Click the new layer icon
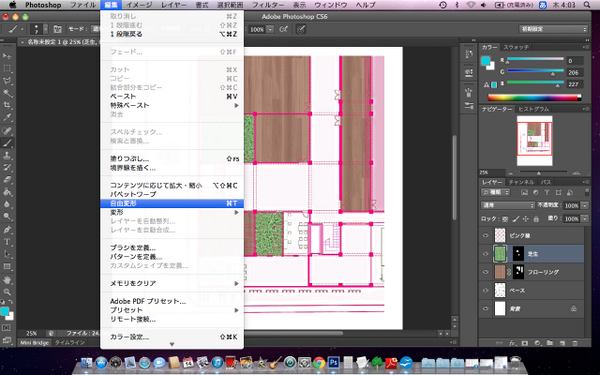The height and width of the screenshot is (375, 600). click(x=562, y=343)
